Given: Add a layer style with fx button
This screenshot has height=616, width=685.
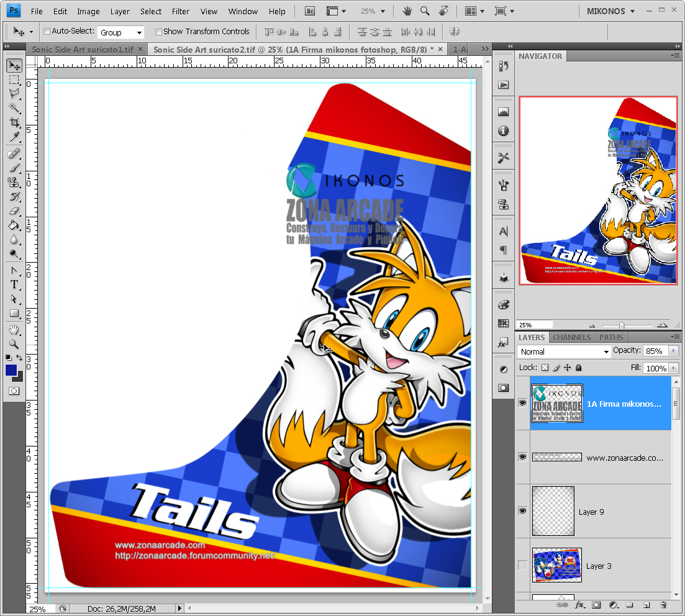Looking at the screenshot, I should [x=579, y=605].
